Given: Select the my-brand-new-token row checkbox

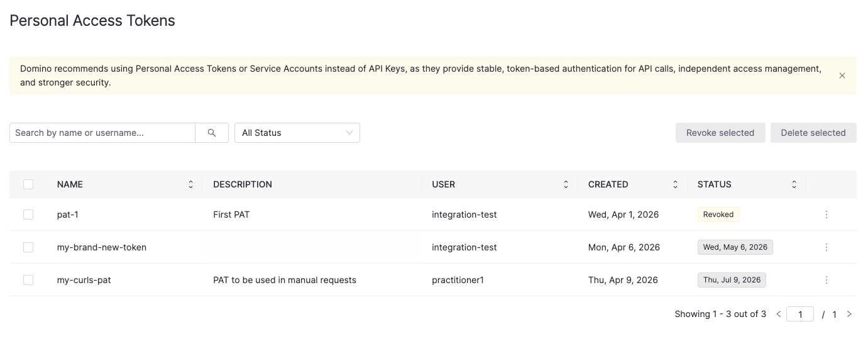Looking at the screenshot, I should pyautogui.click(x=28, y=247).
